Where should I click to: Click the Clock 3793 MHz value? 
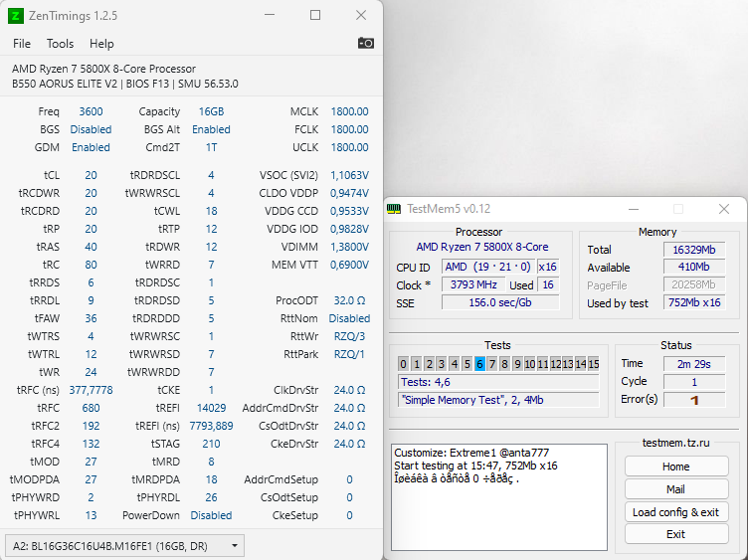(473, 284)
